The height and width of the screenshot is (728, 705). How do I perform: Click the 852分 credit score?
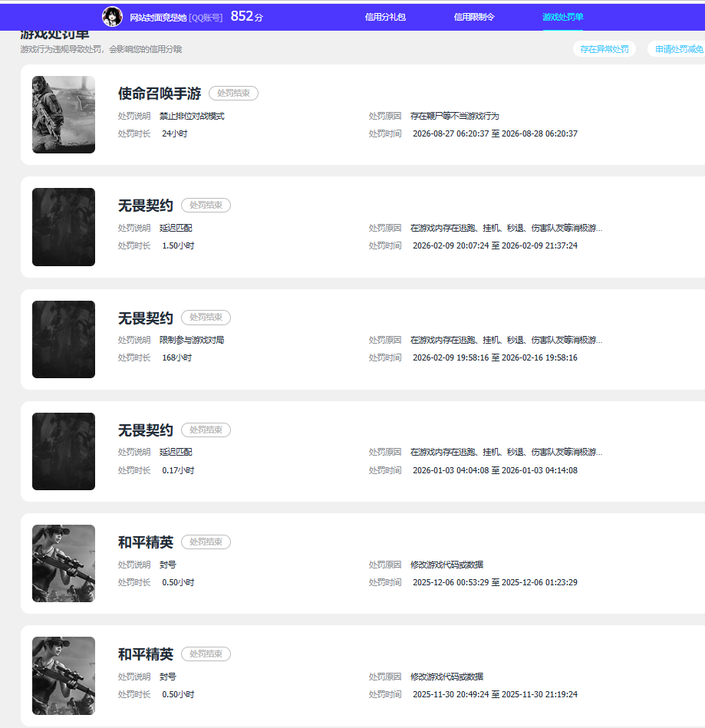pos(246,16)
